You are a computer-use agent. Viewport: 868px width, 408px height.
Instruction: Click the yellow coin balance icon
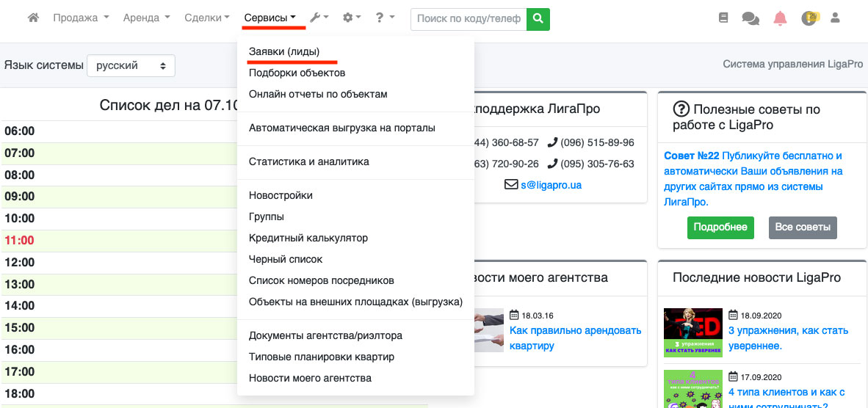809,19
